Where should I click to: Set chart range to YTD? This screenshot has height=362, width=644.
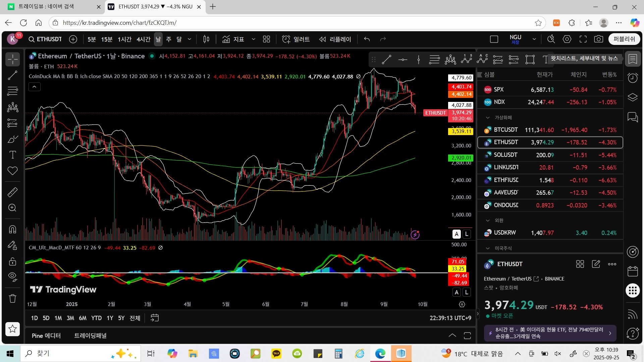[x=96, y=318]
